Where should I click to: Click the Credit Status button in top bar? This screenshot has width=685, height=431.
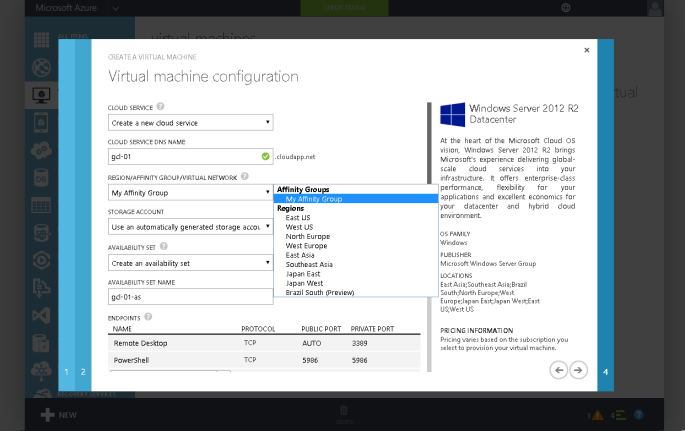coord(344,8)
